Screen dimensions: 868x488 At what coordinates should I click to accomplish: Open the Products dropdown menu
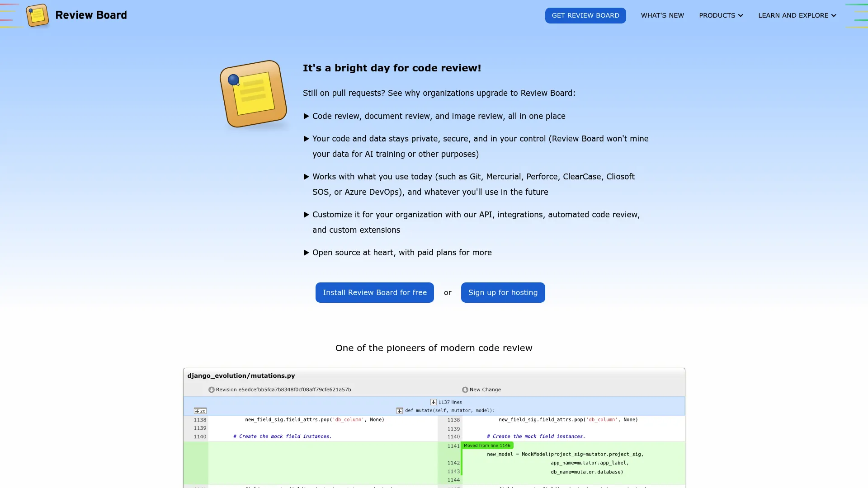pyautogui.click(x=721, y=15)
